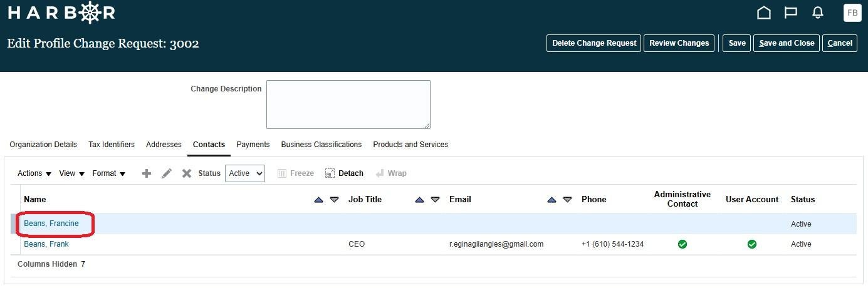
Task: Click the Freeze column button
Action: (x=295, y=173)
